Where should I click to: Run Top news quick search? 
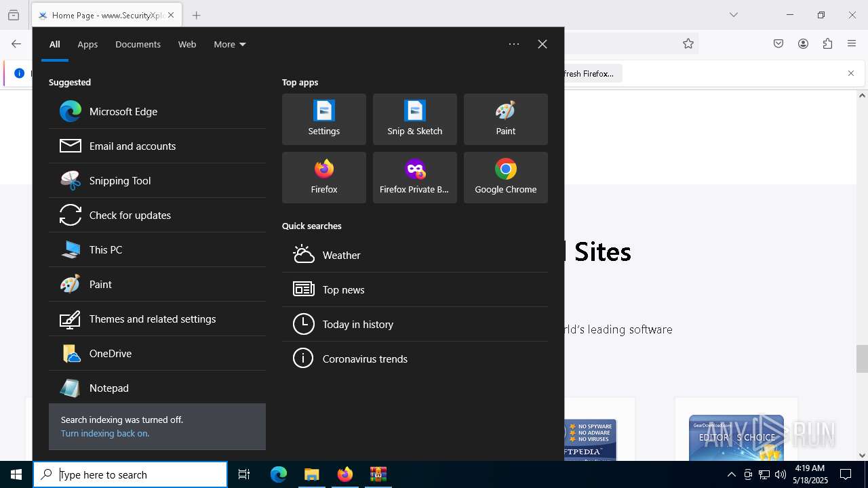click(415, 289)
